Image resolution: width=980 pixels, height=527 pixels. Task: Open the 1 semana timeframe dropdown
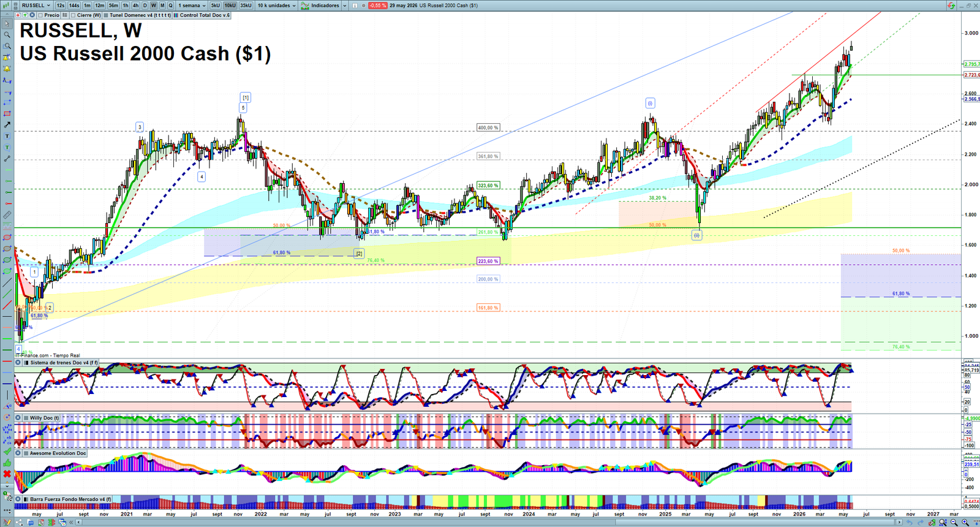click(x=192, y=6)
